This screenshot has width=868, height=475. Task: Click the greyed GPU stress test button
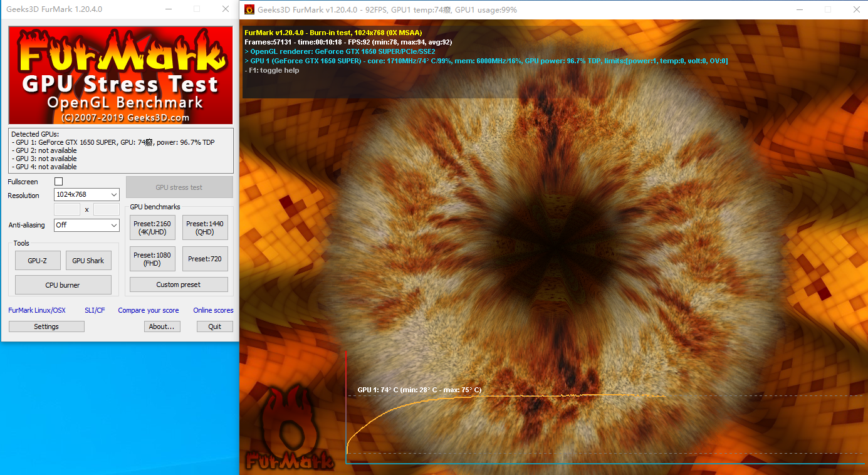(179, 187)
